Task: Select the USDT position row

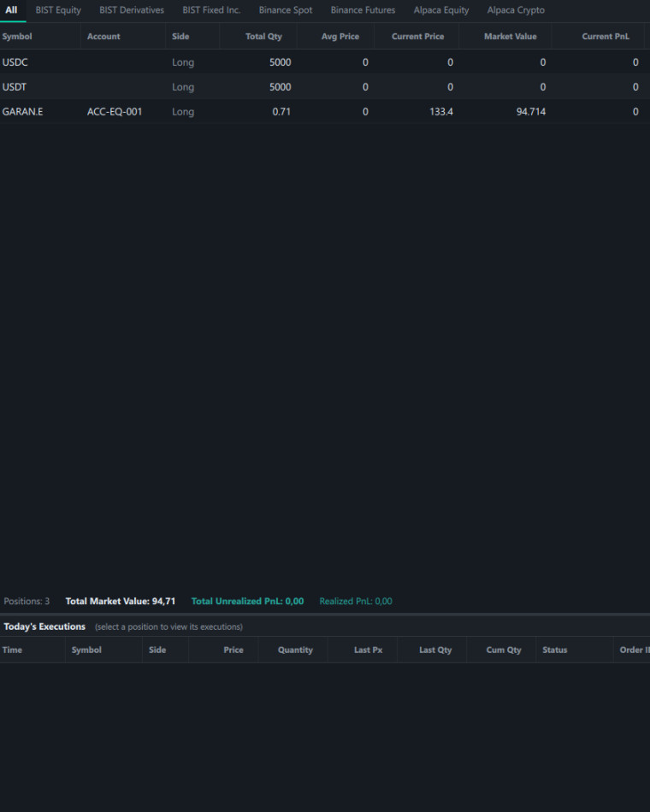Action: (325, 87)
